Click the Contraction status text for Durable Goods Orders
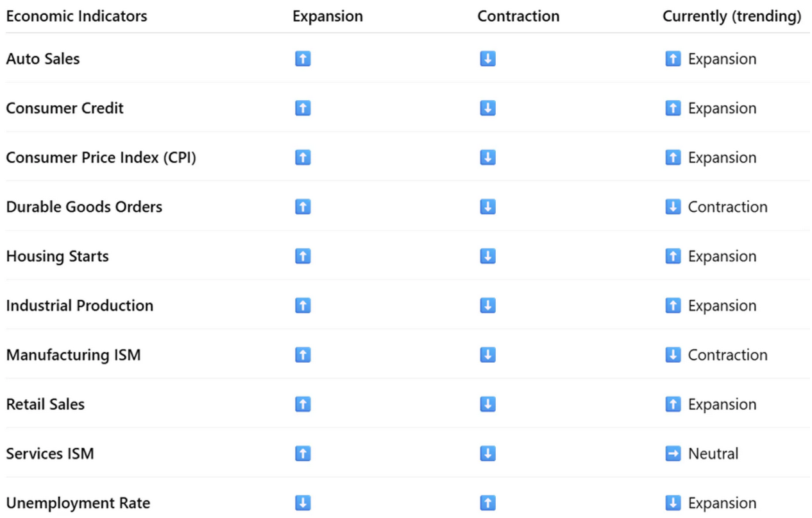812x518 pixels. click(727, 207)
